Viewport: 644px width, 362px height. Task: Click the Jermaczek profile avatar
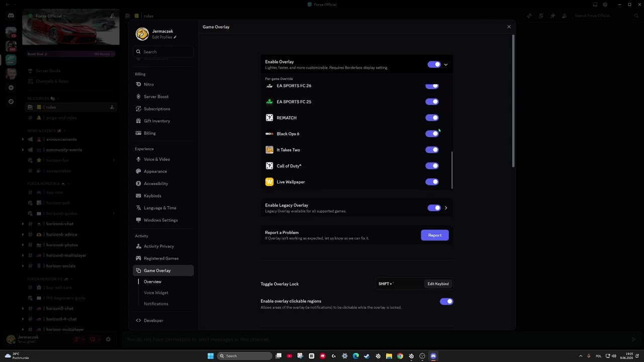click(142, 34)
